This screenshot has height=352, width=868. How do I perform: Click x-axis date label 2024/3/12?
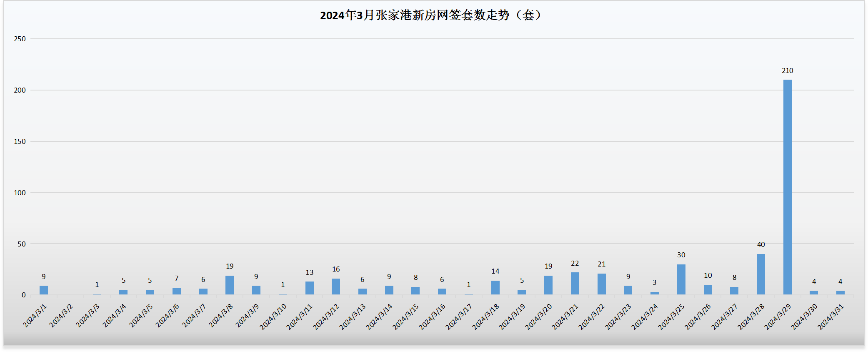point(326,317)
